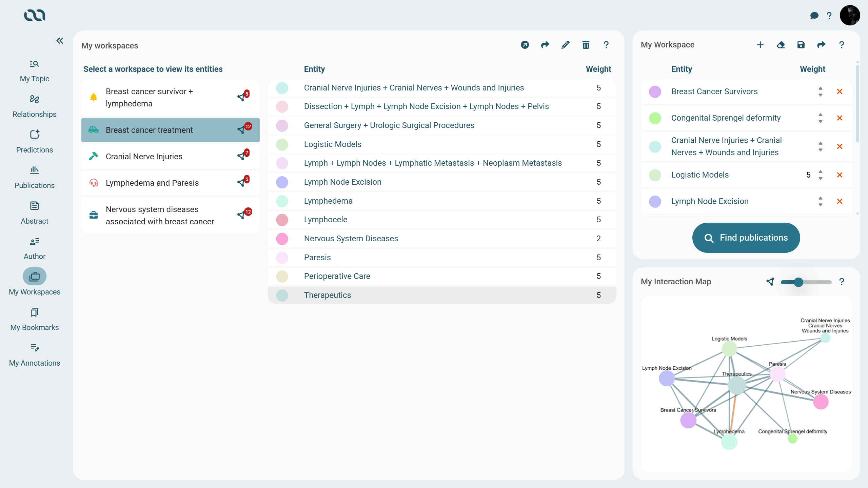Click the Find publications button
The image size is (868, 488).
click(746, 238)
